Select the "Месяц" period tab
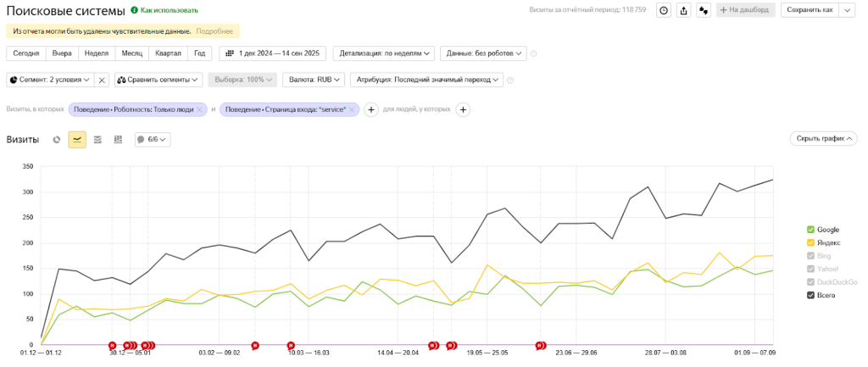Viewport: 868px width, 367px height. click(131, 53)
